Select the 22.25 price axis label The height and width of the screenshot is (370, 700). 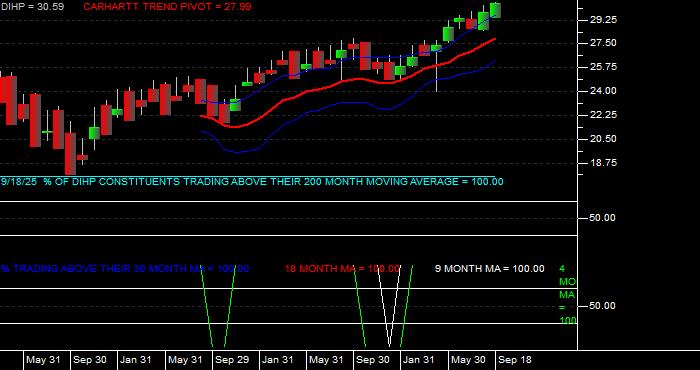click(603, 115)
